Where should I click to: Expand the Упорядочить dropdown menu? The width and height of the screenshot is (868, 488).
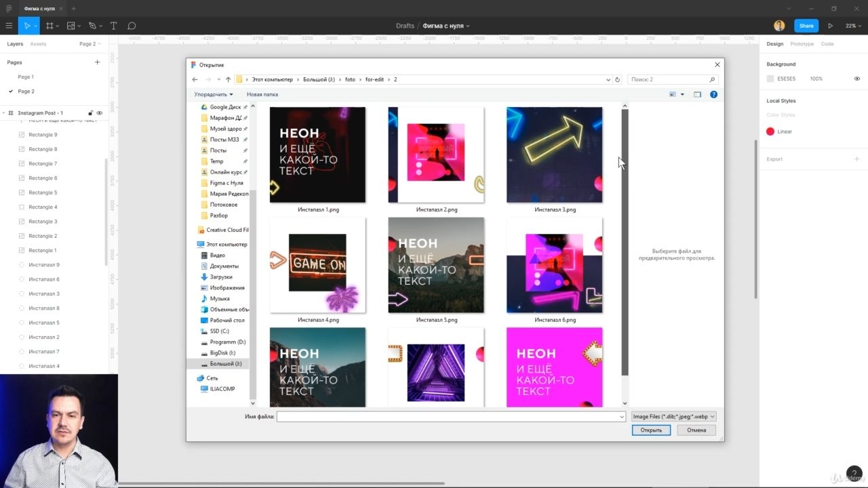[x=213, y=94]
